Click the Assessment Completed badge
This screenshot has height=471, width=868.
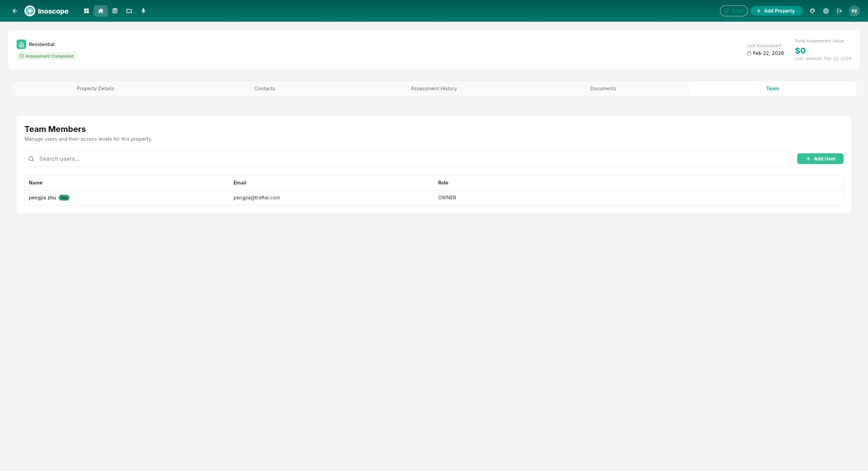coord(46,56)
